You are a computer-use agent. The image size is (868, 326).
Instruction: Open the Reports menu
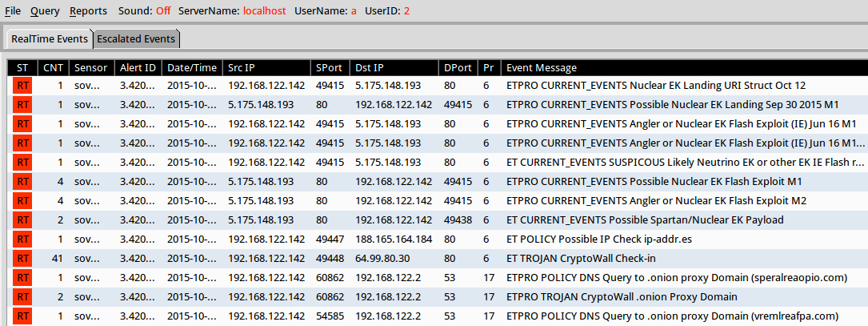coord(88,11)
